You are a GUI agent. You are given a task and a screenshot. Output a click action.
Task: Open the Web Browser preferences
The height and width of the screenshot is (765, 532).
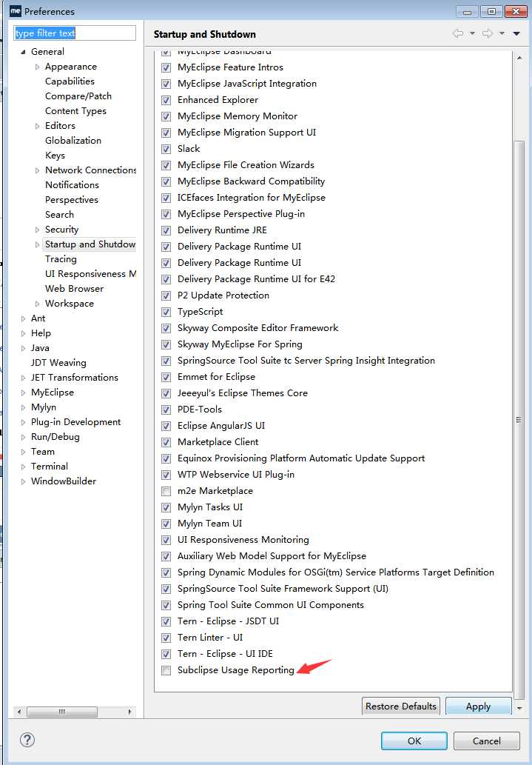74,288
